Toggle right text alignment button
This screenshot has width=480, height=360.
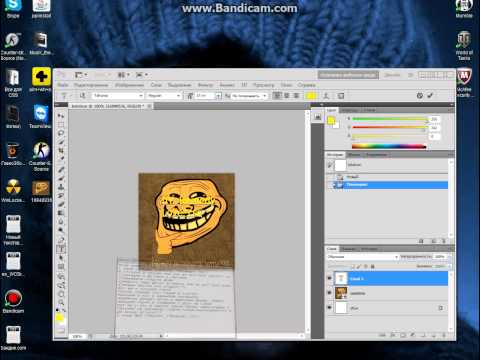(296, 96)
